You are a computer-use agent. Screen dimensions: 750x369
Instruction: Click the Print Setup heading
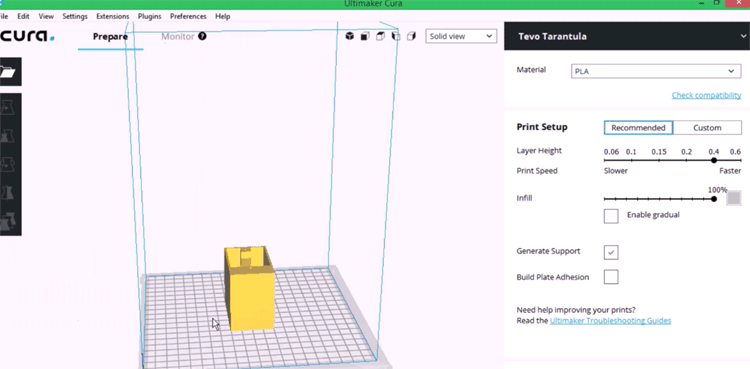point(542,127)
